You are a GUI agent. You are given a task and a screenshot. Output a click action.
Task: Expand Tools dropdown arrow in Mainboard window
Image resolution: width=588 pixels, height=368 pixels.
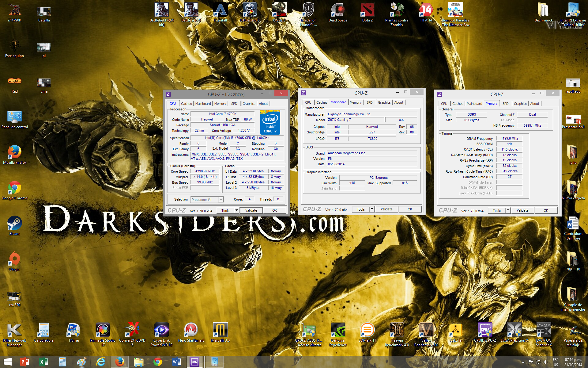pos(372,209)
